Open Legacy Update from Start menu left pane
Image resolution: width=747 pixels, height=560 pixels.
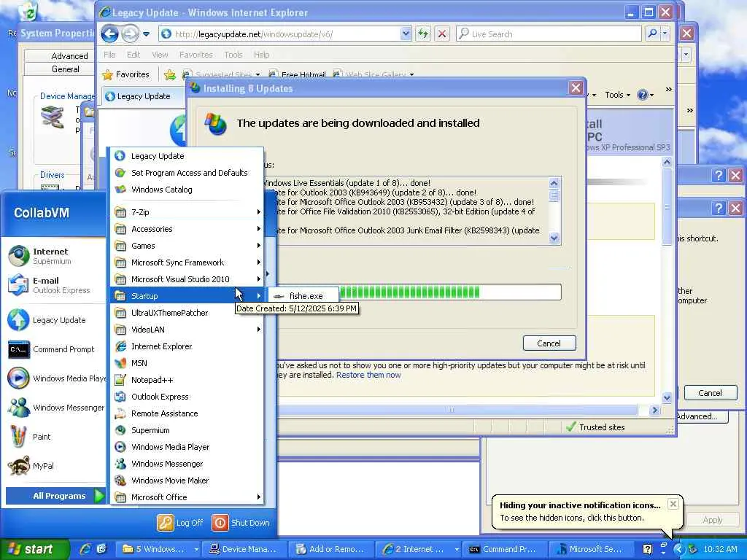[55, 320]
